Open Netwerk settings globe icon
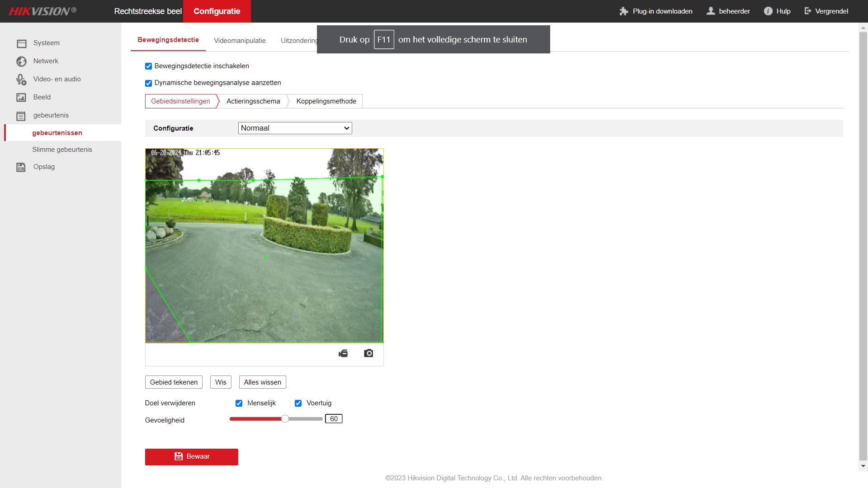This screenshot has height=488, width=868. coord(21,61)
